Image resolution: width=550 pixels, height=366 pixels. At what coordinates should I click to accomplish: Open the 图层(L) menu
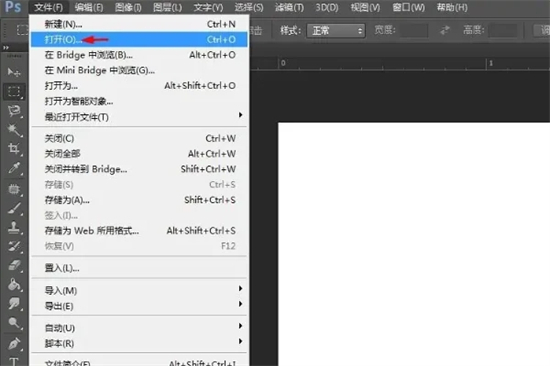click(x=167, y=7)
